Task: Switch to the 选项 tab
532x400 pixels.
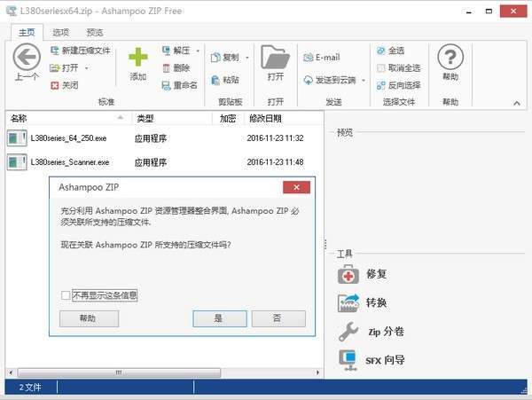Action: 60,33
